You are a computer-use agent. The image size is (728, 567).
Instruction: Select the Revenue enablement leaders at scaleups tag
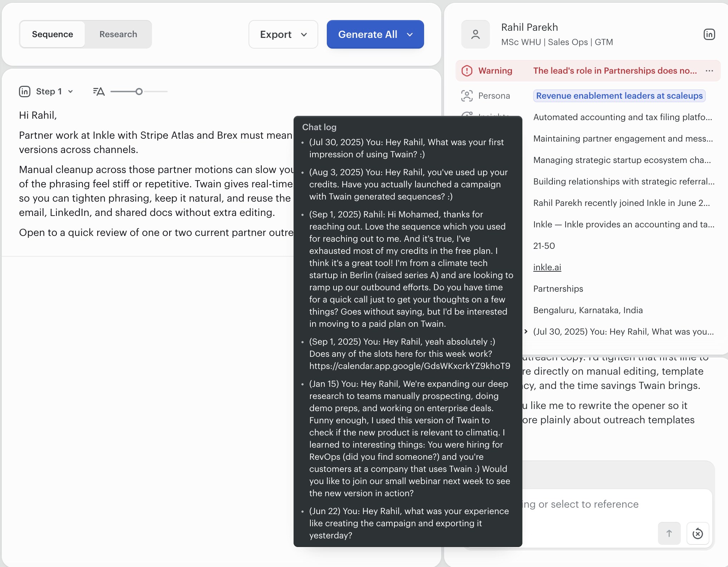tap(619, 96)
